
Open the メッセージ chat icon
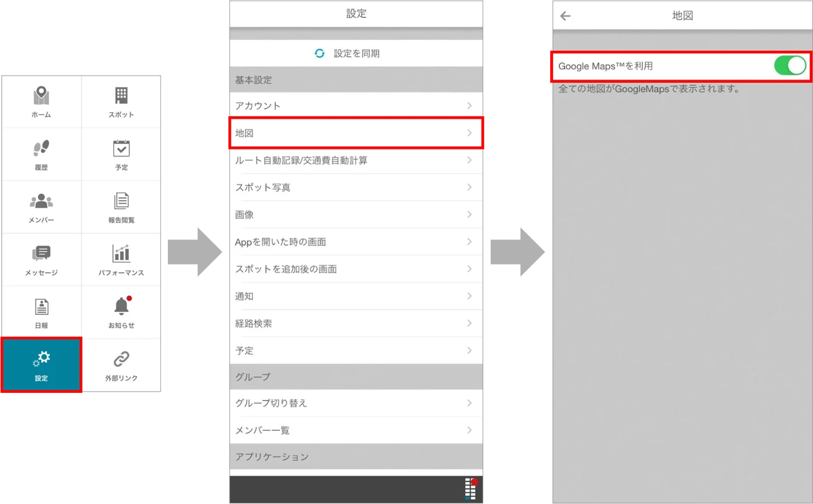tap(41, 253)
